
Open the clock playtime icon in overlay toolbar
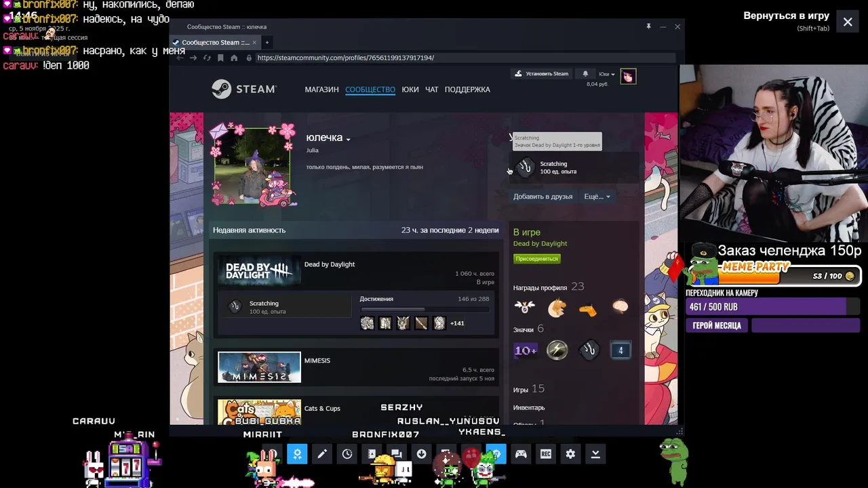347,454
